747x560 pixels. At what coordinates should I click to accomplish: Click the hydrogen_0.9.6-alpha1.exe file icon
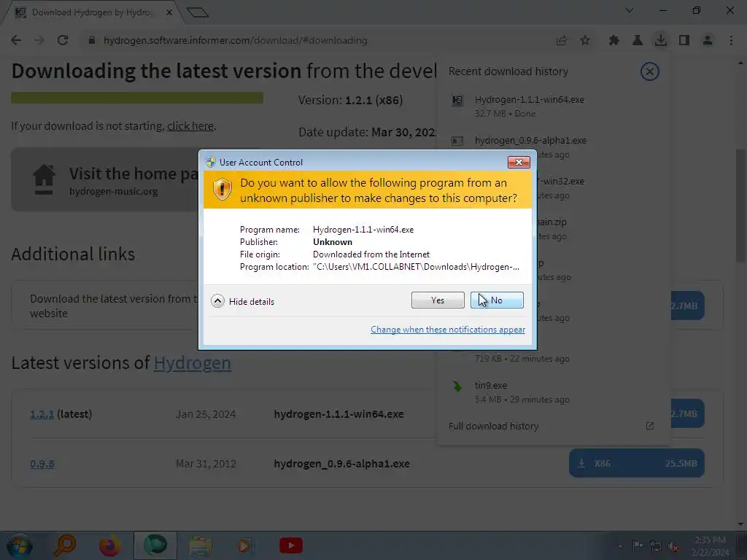[x=457, y=141]
